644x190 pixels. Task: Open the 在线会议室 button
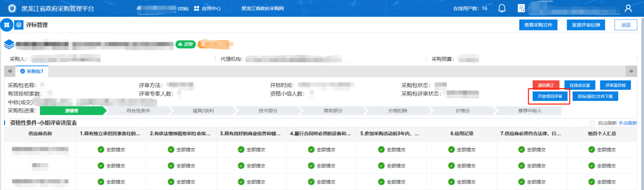point(580,85)
